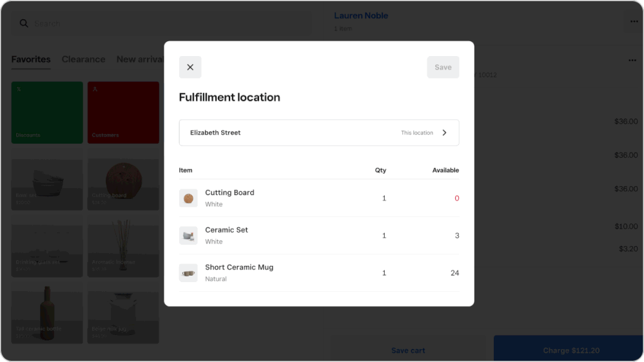
Task: Click the Item column header
Action: [185, 170]
